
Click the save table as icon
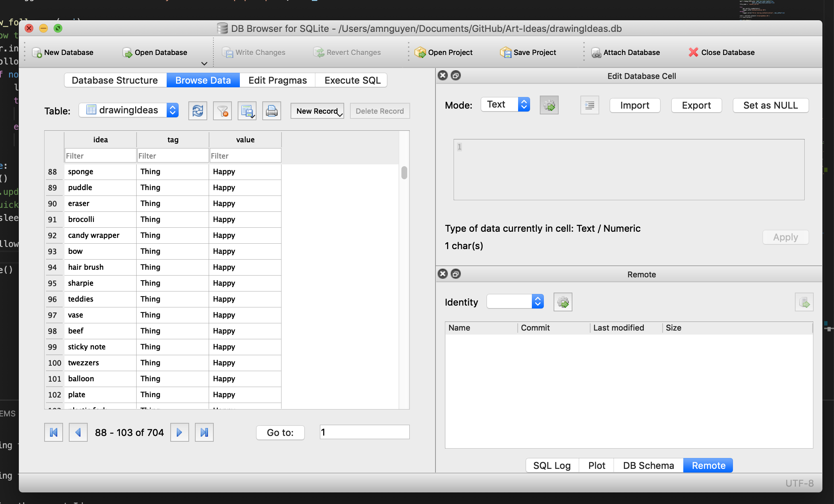click(x=247, y=111)
